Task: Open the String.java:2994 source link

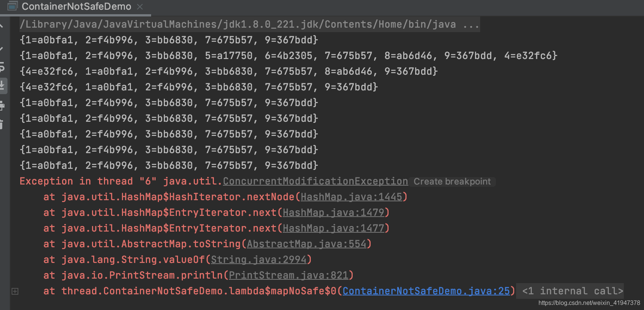Action: point(258,260)
